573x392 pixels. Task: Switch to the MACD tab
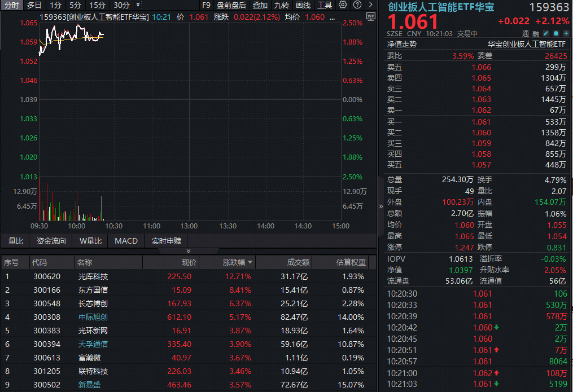pos(125,241)
